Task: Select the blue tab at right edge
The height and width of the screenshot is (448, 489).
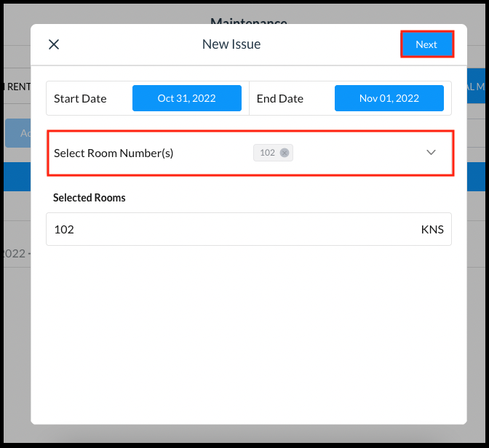Action: point(477,87)
